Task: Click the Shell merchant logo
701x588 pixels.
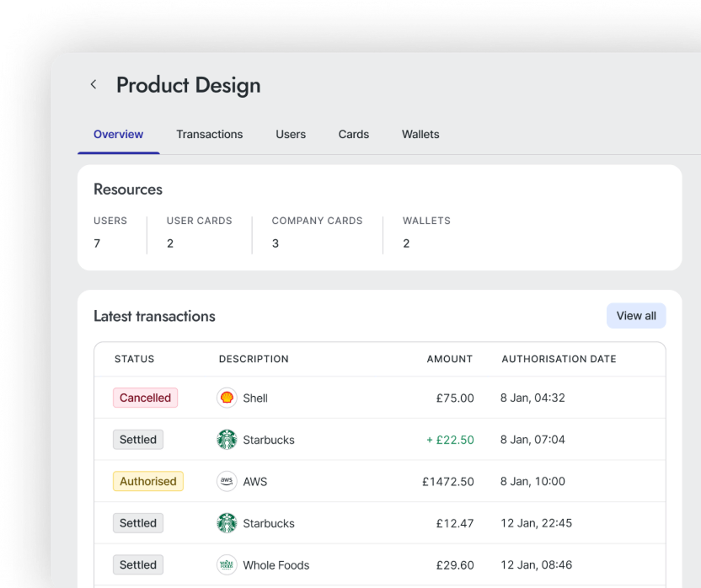Action: coord(227,398)
